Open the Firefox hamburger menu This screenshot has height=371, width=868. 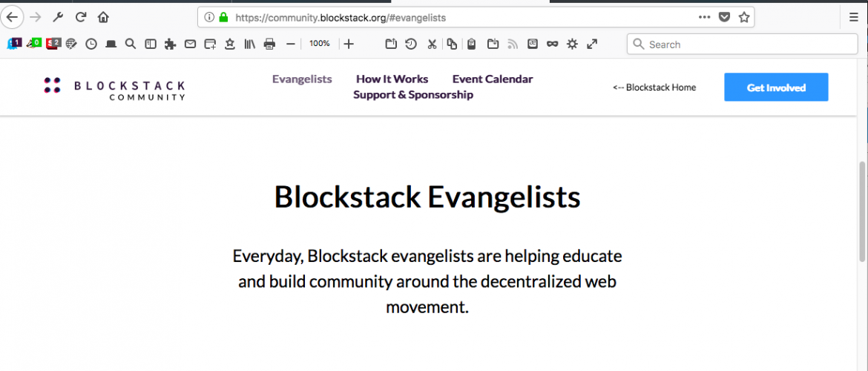pyautogui.click(x=853, y=17)
